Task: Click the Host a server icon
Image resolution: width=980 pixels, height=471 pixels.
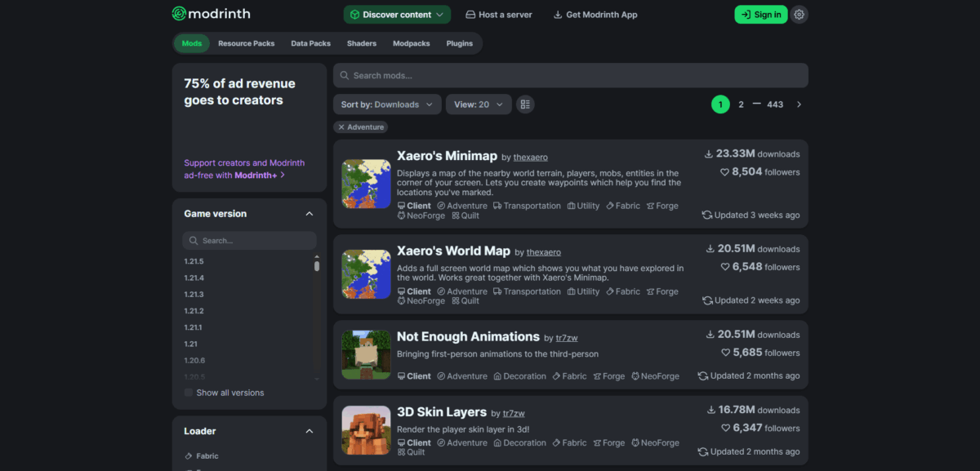Action: pyautogui.click(x=470, y=14)
